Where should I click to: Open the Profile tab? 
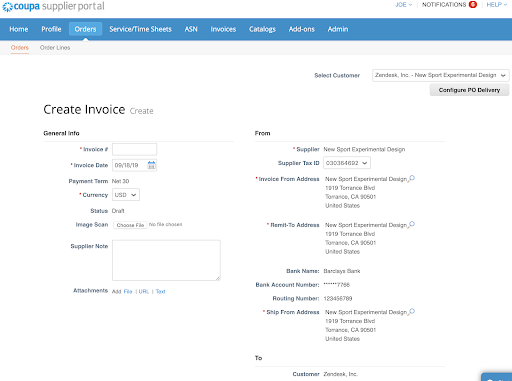[x=51, y=29]
